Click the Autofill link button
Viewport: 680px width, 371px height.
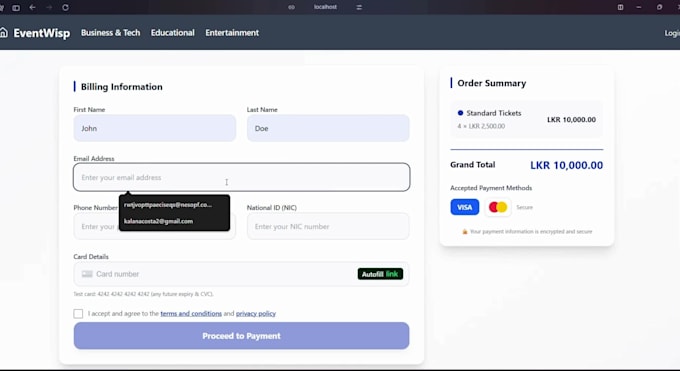click(380, 274)
